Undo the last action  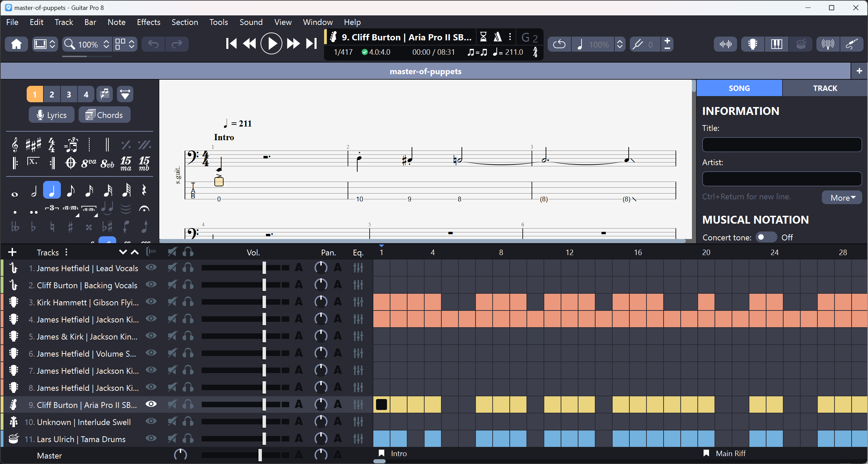153,44
